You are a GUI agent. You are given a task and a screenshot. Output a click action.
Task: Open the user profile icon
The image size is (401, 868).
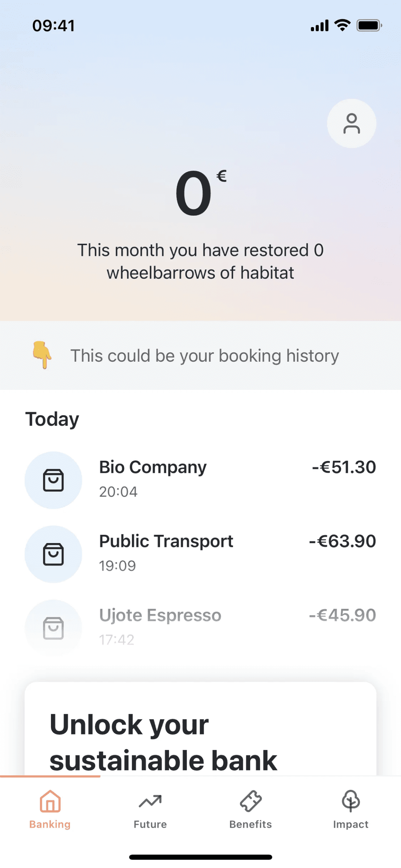point(351,123)
